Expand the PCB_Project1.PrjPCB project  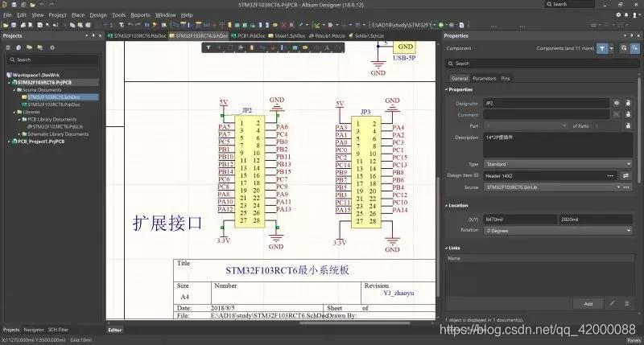pos(9,142)
